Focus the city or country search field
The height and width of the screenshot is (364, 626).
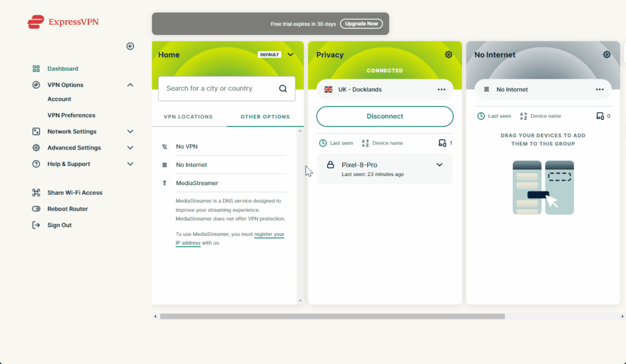pyautogui.click(x=217, y=89)
